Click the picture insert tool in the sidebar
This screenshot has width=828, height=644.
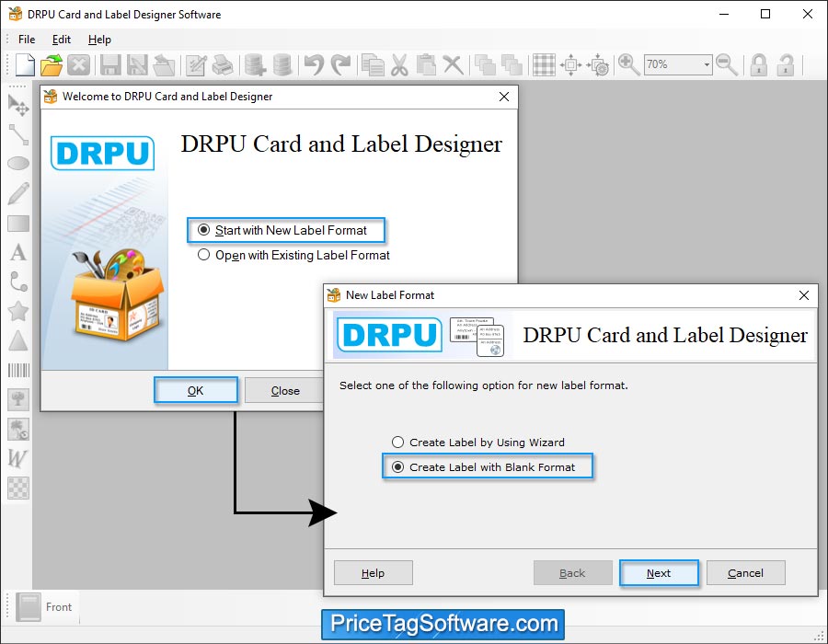click(18, 399)
